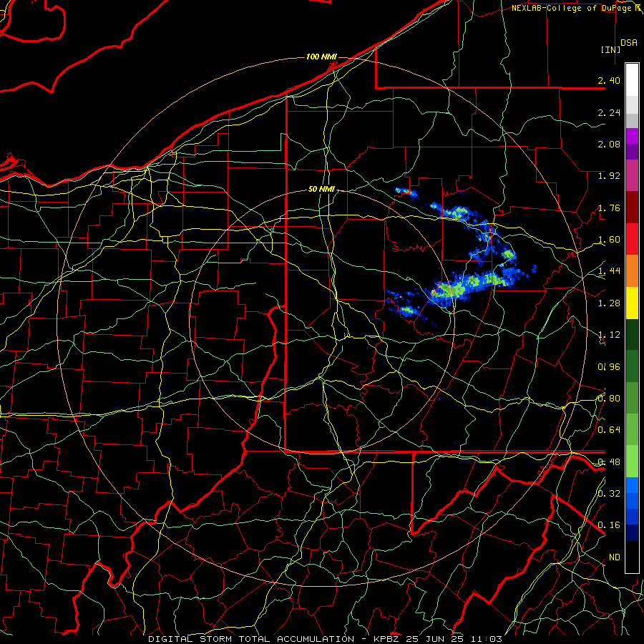Screen dimensions: 644x644
Task: Click the orange 1.44 legend swatch
Action: pos(632,271)
